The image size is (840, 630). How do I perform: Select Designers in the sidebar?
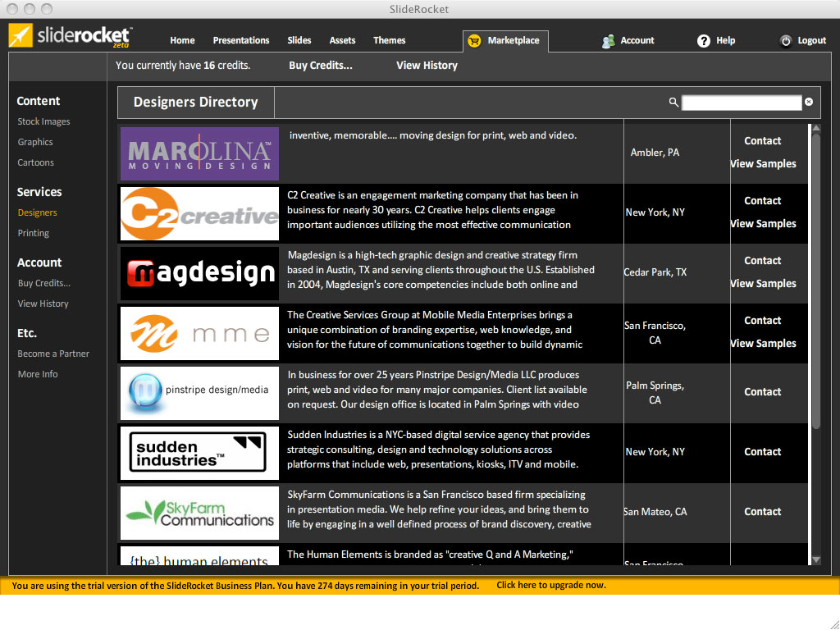[37, 212]
